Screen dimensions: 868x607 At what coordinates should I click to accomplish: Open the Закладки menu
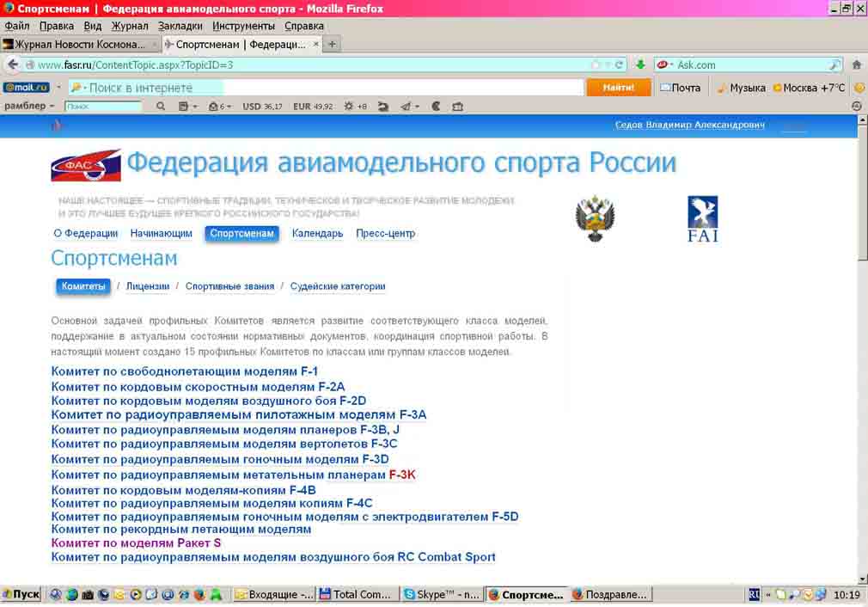(x=180, y=27)
